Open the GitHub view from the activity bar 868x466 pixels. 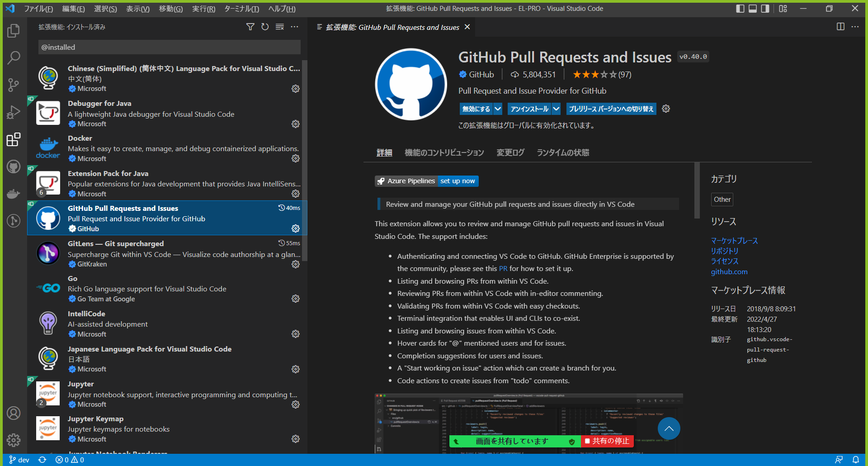tap(14, 166)
